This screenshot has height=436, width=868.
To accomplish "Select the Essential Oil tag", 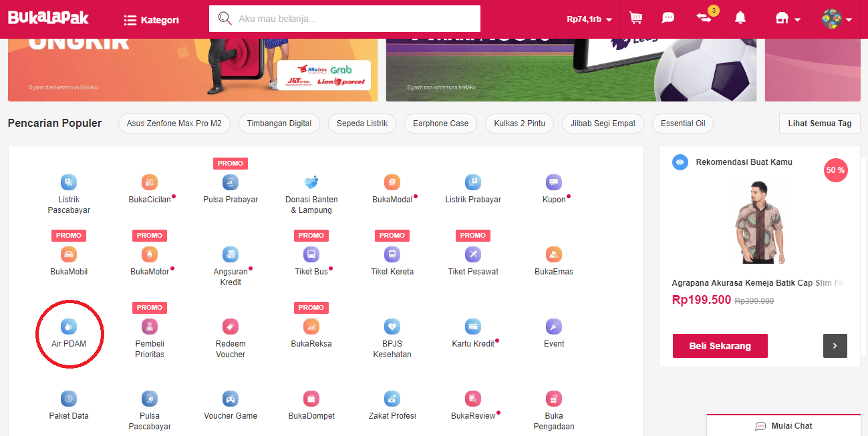I will 683,124.
